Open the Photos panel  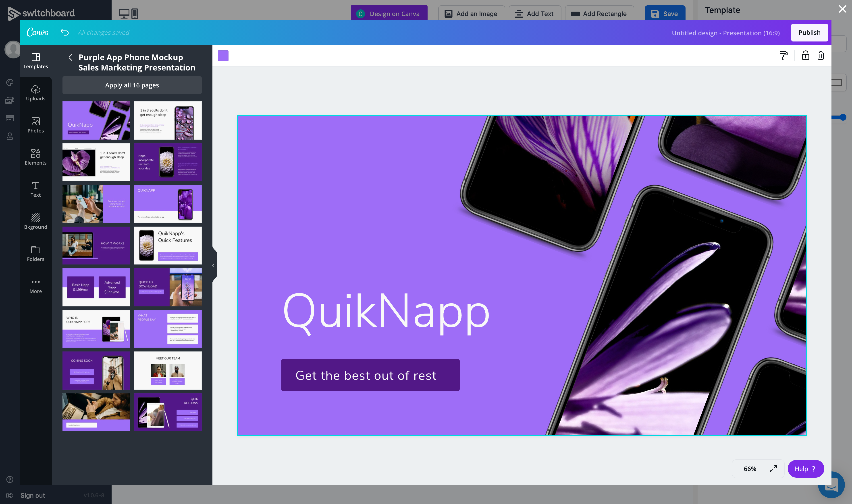tap(35, 125)
